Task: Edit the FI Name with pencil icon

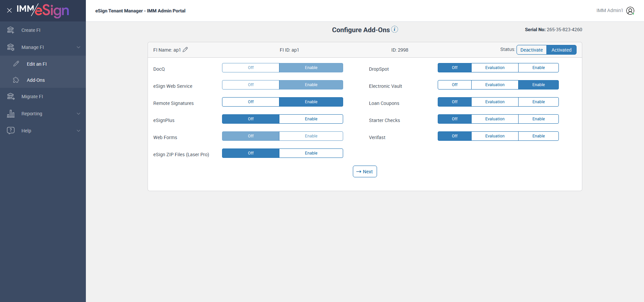Action: (x=185, y=50)
